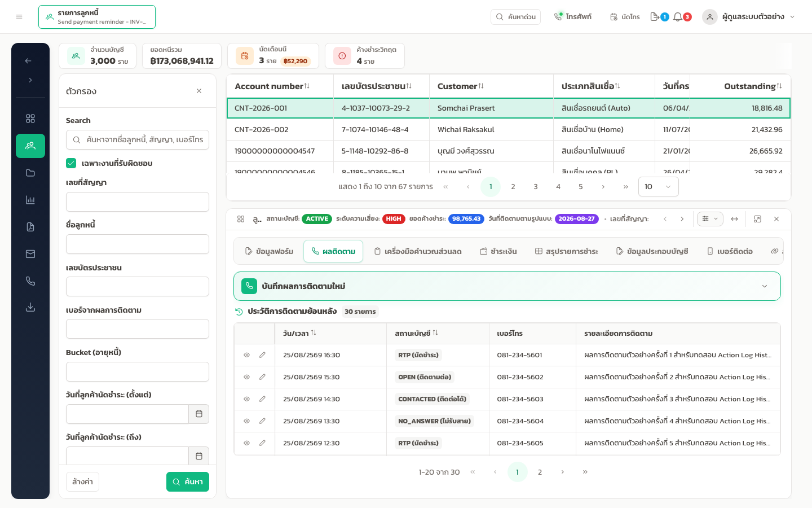Screen dimensions: 812x508
Task: Open the rows-per-page dropdown showing 10
Action: pyautogui.click(x=658, y=187)
